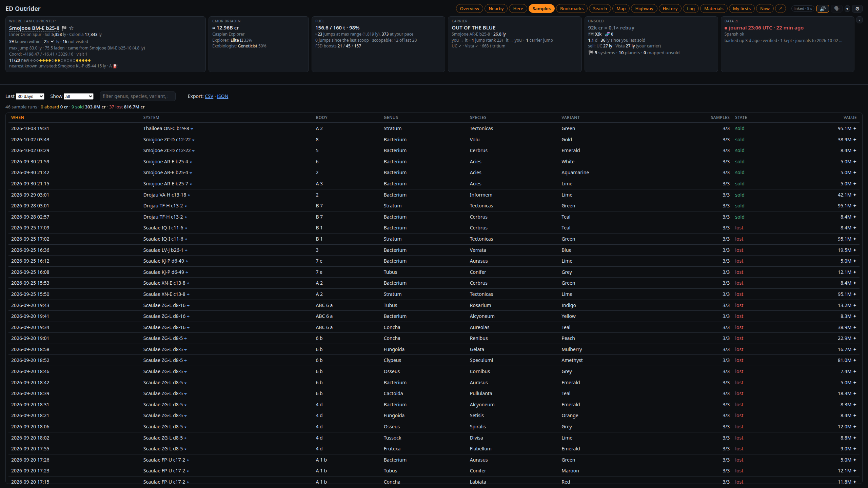The height and width of the screenshot is (488, 868).
Task: Select the 'Amethyst' variant cell
Action: (572, 360)
